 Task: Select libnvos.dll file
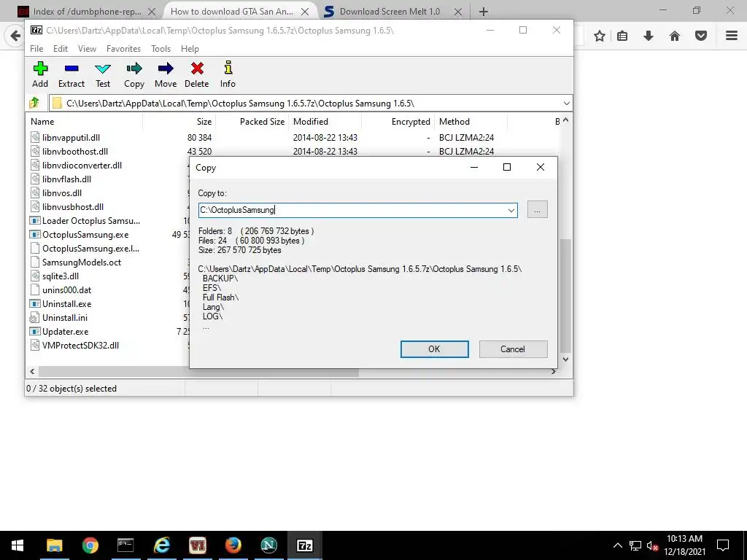point(62,192)
